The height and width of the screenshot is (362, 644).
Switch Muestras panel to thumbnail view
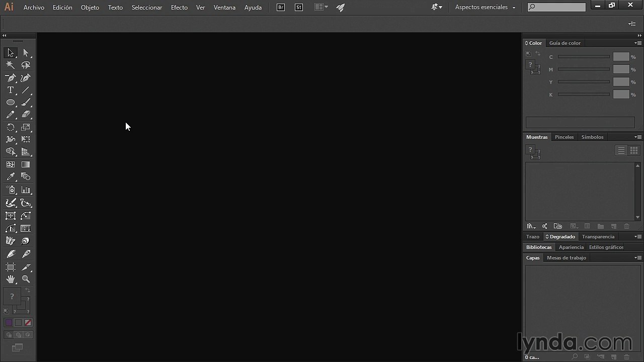click(x=634, y=150)
